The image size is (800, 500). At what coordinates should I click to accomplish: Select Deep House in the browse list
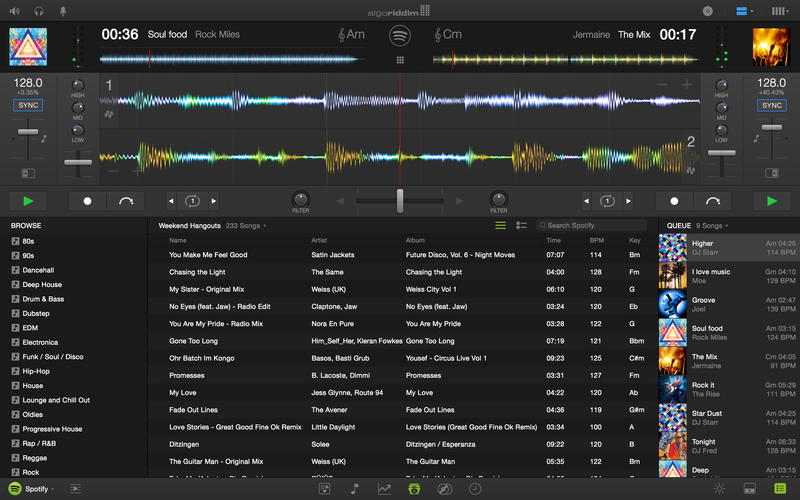[x=42, y=284]
